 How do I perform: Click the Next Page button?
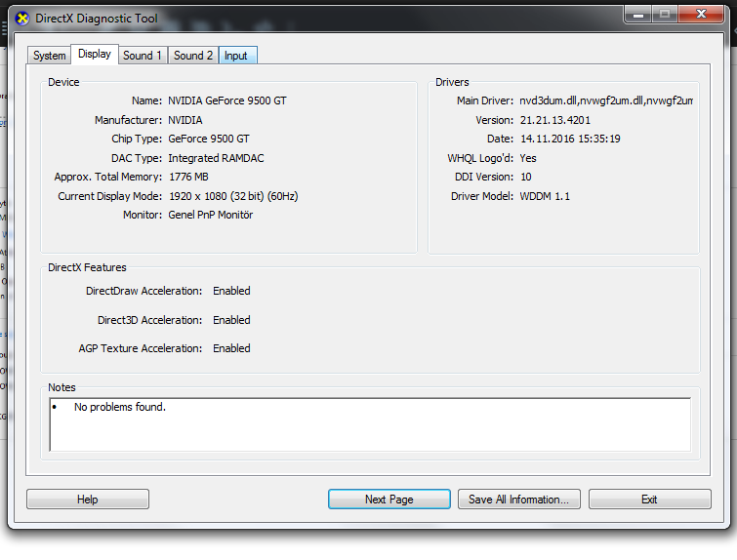(x=389, y=499)
